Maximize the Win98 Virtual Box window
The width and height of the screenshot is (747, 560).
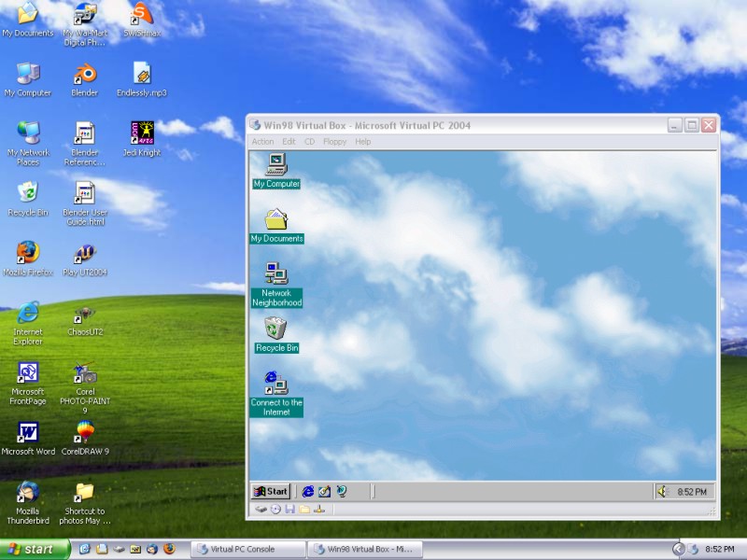(x=692, y=125)
